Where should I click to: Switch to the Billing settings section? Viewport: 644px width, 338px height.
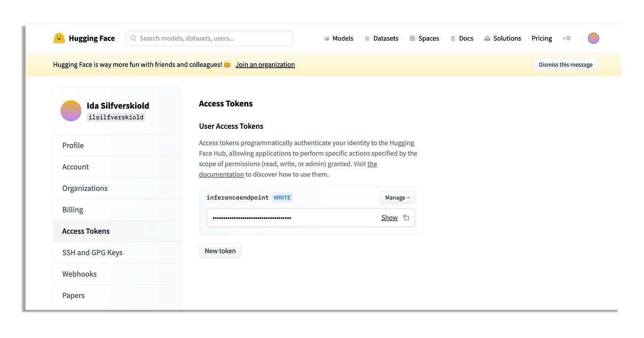(x=72, y=210)
